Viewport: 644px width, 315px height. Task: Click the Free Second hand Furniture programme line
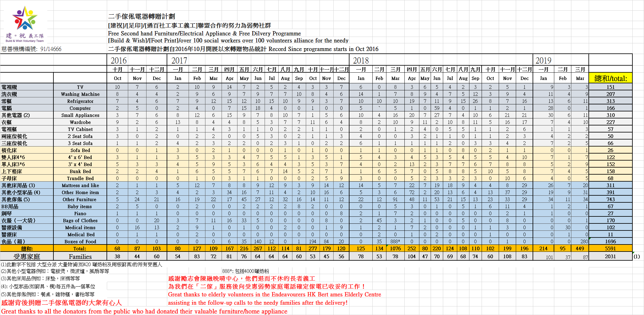(204, 33)
